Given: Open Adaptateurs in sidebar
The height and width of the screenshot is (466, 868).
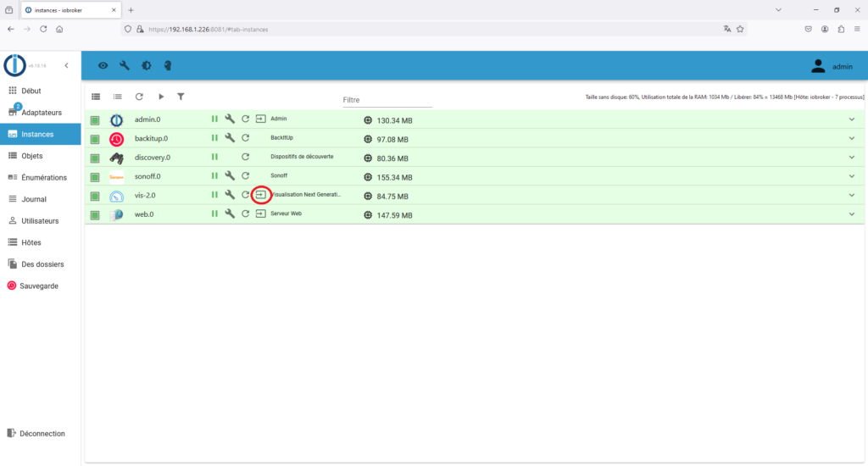Looking at the screenshot, I should pyautogui.click(x=41, y=113).
